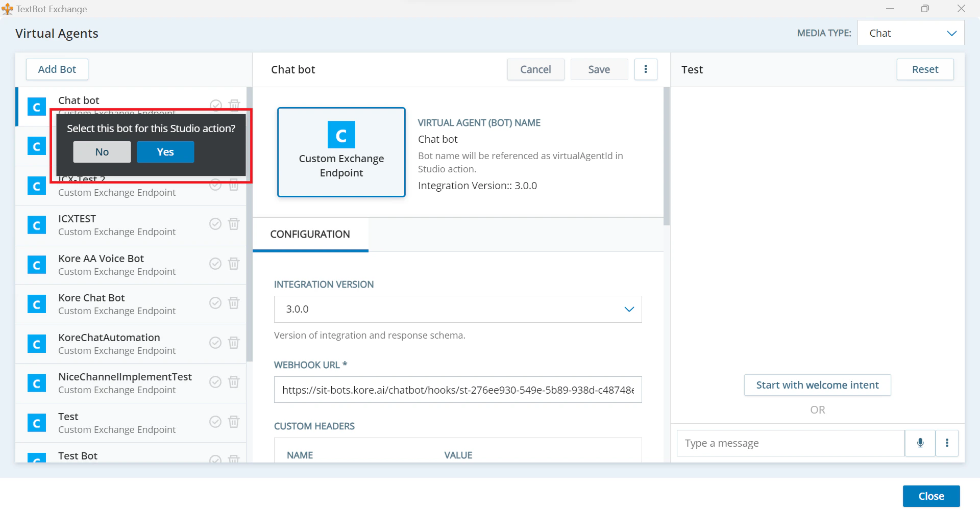The image size is (980, 514).
Task: Click Kore Chat Bot's blue C avatar
Action: click(36, 303)
